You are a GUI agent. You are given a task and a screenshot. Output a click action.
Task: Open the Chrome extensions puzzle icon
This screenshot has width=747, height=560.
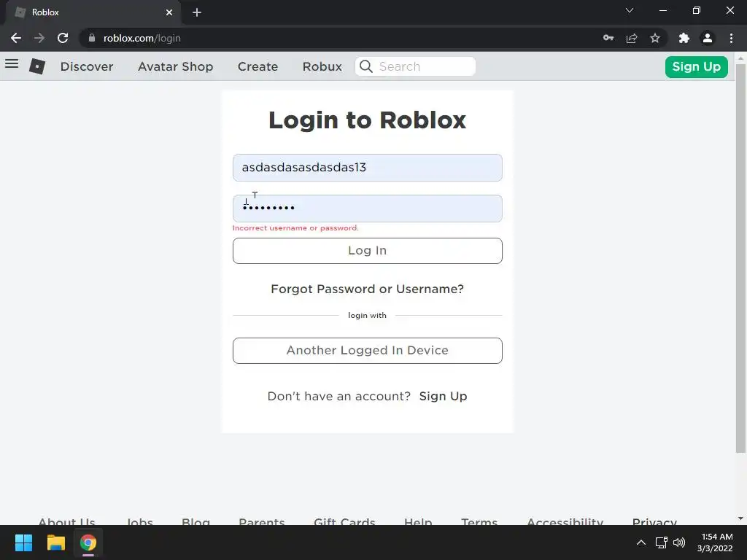pos(684,38)
